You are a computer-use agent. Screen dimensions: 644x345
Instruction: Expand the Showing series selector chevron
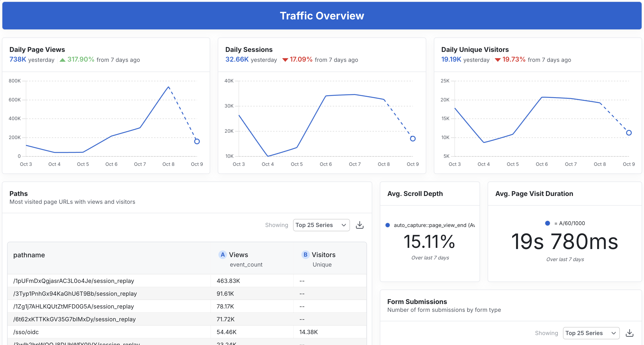coord(344,225)
